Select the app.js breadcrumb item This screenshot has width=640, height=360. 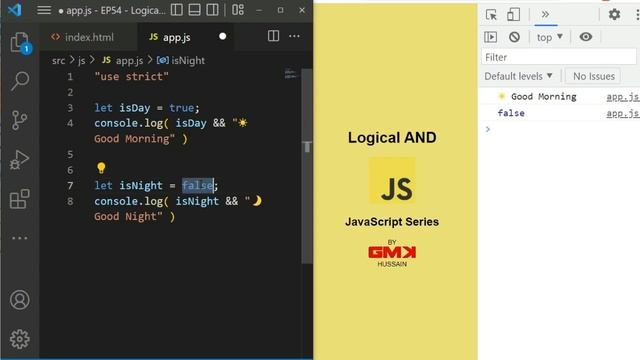[123, 60]
